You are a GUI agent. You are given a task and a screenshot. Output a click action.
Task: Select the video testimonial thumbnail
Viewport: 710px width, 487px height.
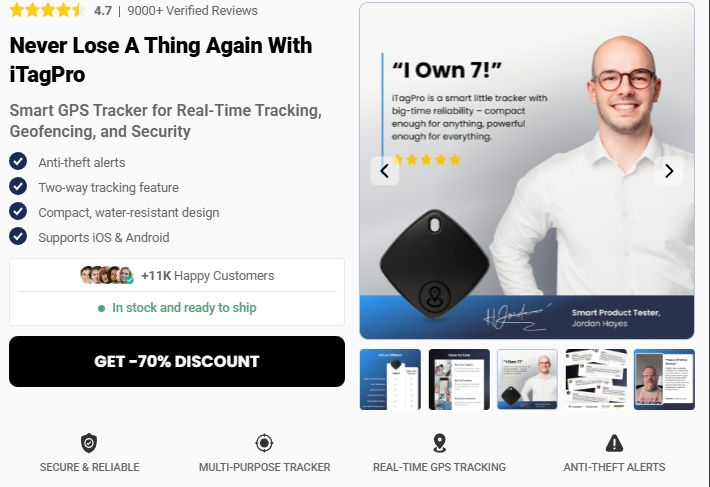(x=664, y=379)
